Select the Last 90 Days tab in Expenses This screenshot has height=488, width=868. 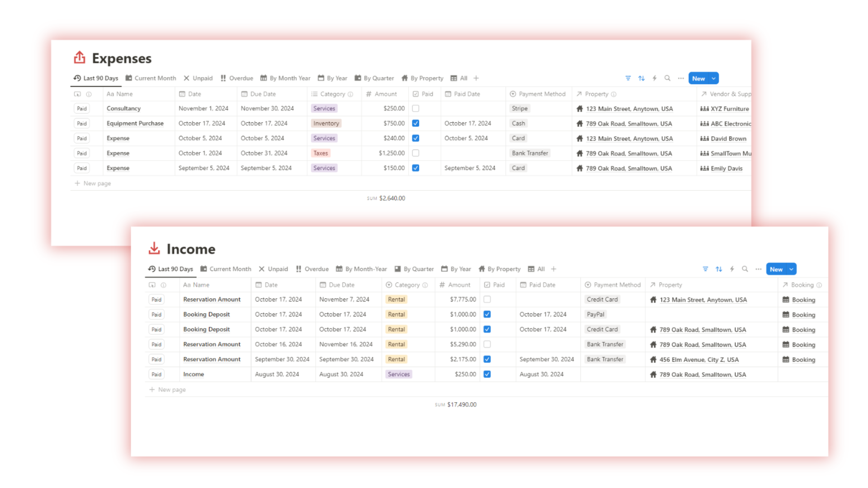coord(96,78)
